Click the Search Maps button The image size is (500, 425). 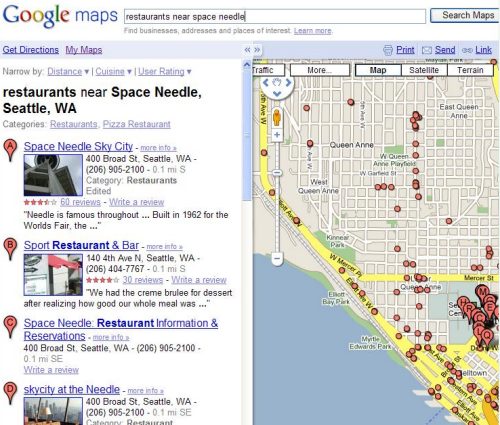coord(465,15)
